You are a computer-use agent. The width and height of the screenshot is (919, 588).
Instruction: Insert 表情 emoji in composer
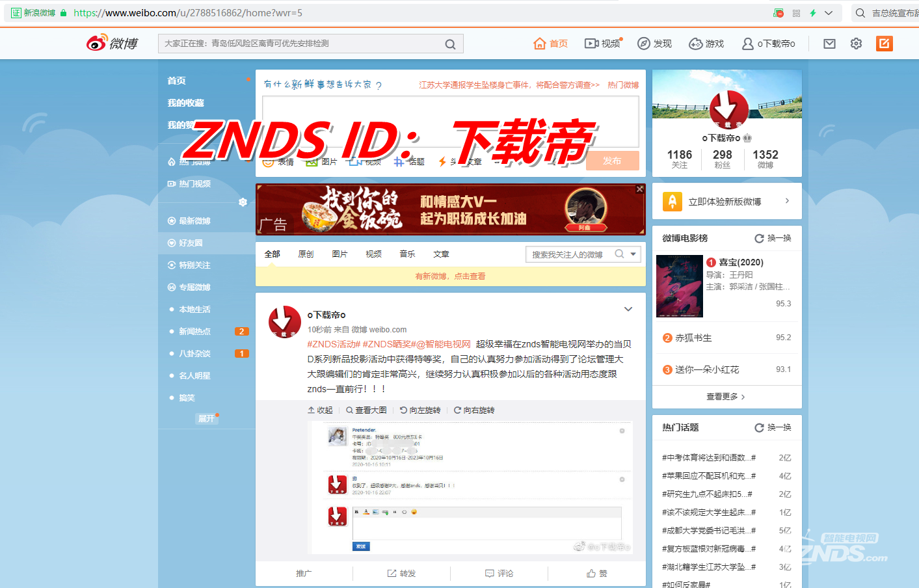(278, 161)
